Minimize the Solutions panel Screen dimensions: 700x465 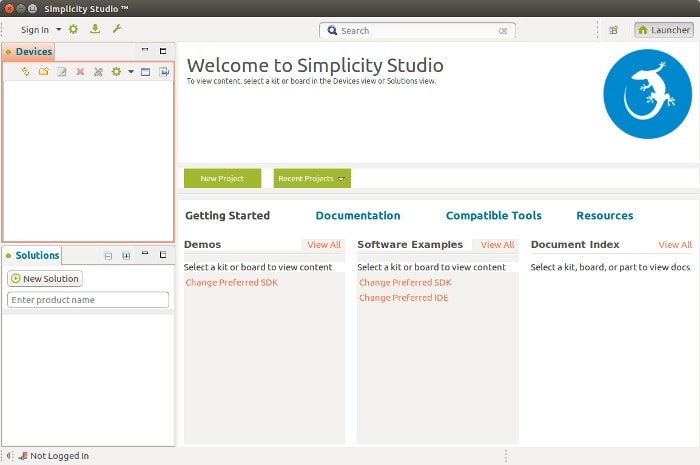click(145, 253)
